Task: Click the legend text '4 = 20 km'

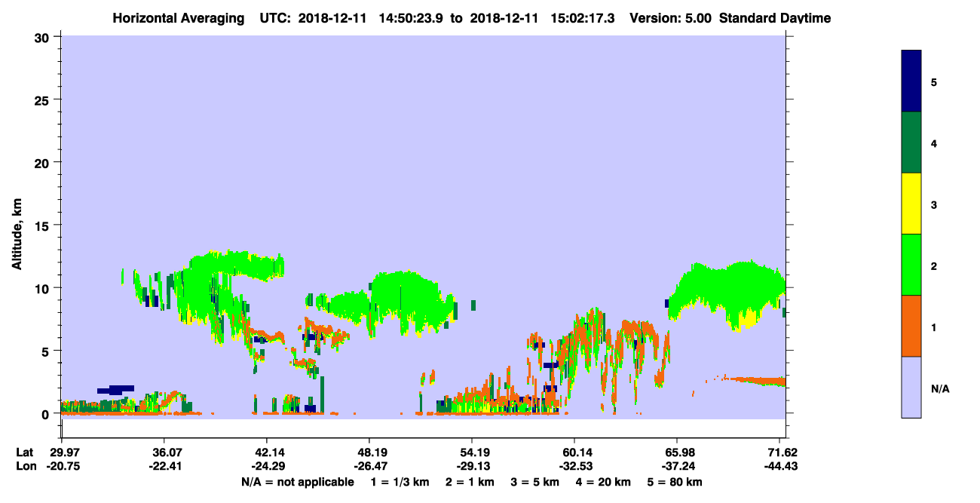Action: [x=603, y=482]
